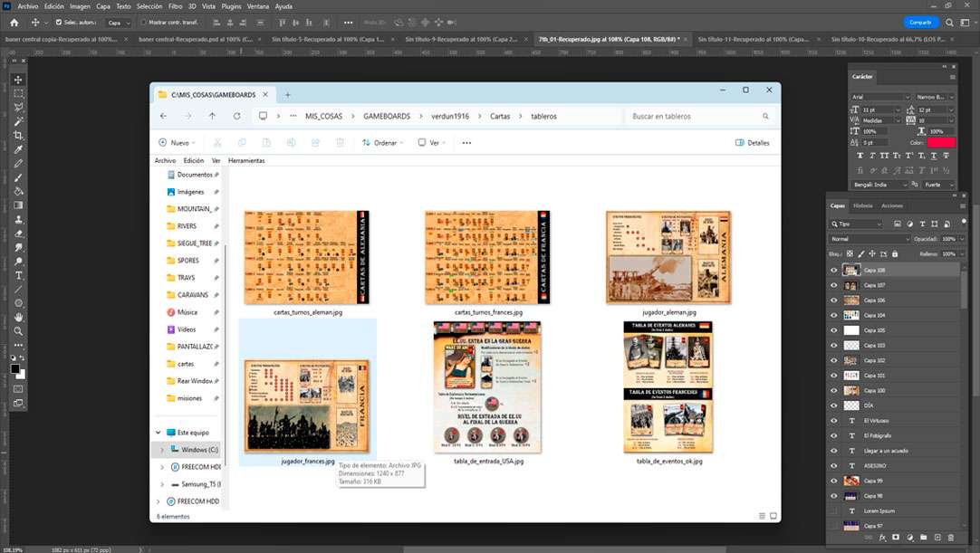This screenshot has width=980, height=553.
Task: Toggle the Detalles pane button
Action: 753,143
